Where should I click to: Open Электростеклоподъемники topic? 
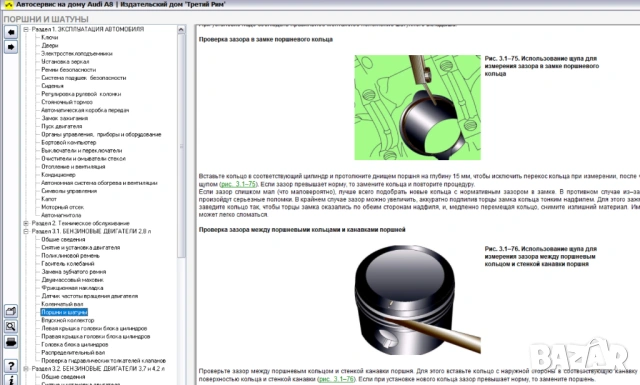coord(77,53)
